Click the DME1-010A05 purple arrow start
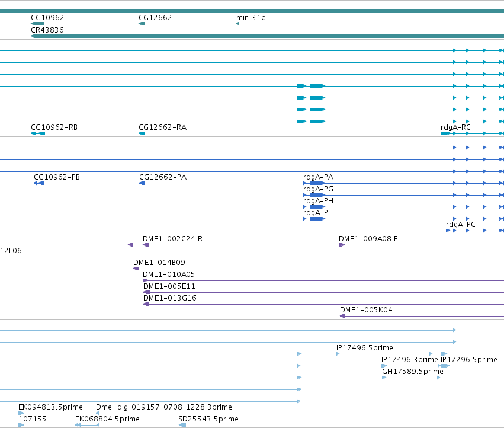Viewport: 504px width, 428px height. click(146, 280)
